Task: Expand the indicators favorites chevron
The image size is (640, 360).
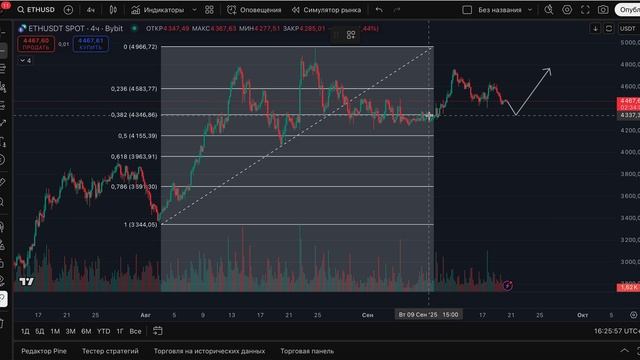Action: [x=194, y=10]
